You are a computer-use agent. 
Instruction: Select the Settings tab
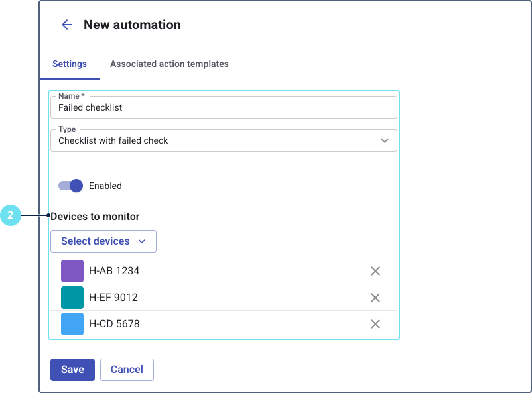(x=70, y=64)
